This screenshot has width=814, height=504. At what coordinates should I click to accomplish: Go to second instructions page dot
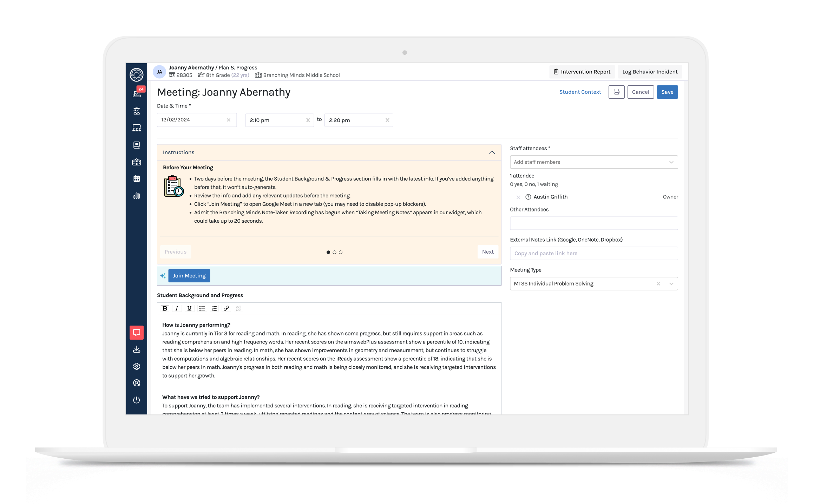(334, 252)
